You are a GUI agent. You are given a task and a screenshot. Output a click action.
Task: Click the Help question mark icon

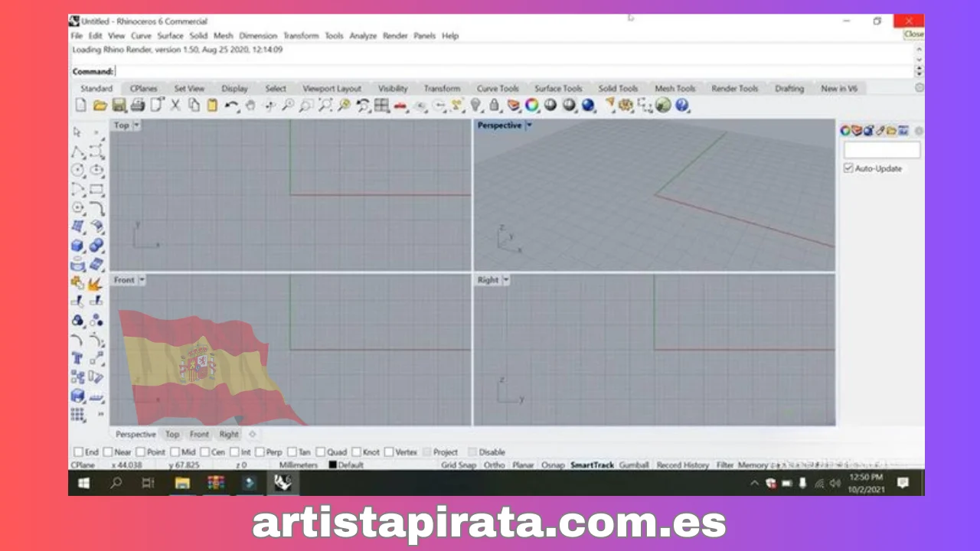(x=682, y=106)
